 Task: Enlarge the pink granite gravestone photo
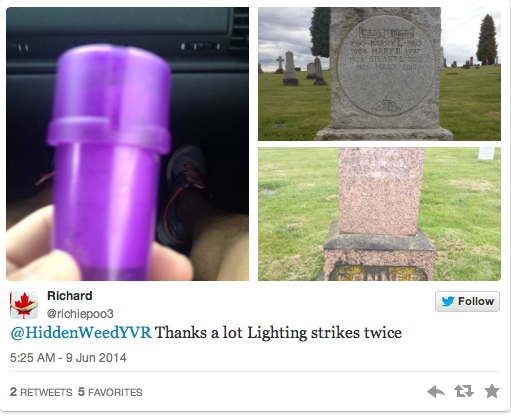379,214
